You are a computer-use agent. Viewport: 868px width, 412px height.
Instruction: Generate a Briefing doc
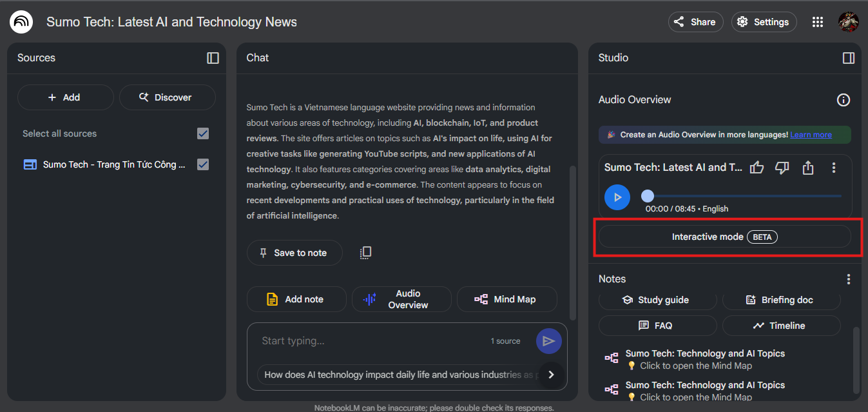pos(781,300)
